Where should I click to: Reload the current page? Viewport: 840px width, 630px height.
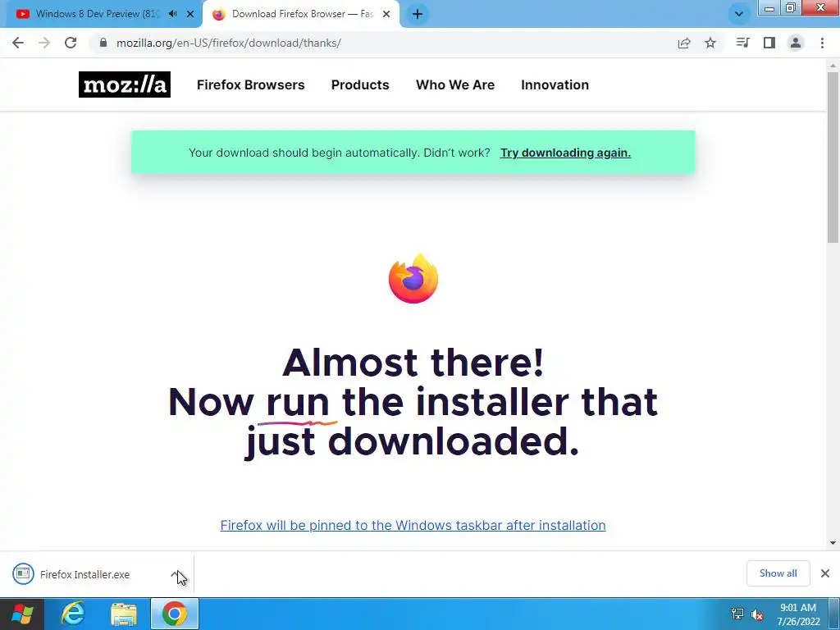point(71,43)
